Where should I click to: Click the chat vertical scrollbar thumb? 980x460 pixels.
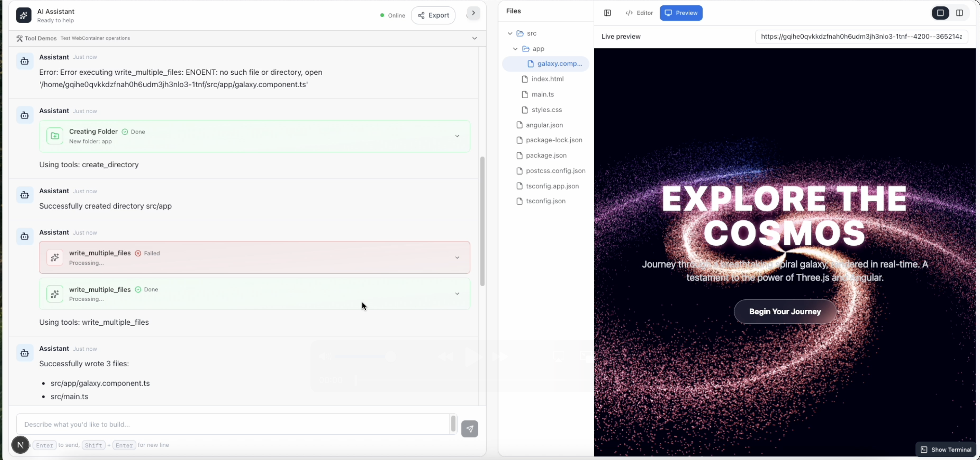point(482,221)
